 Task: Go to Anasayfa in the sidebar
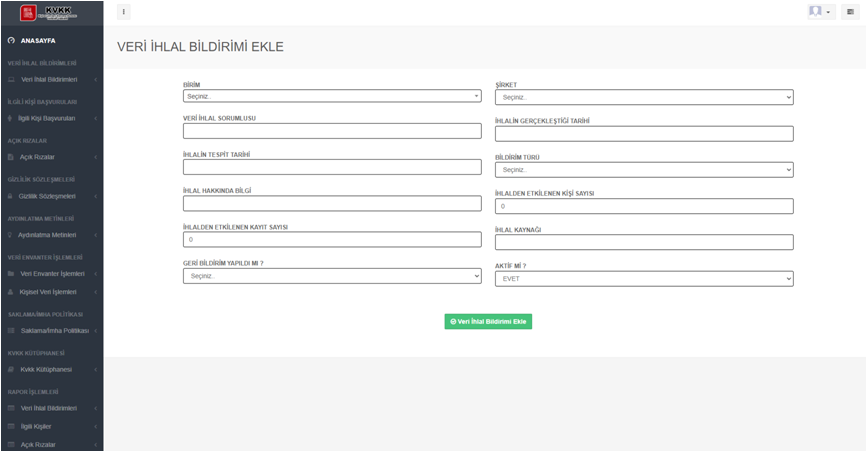(x=38, y=41)
